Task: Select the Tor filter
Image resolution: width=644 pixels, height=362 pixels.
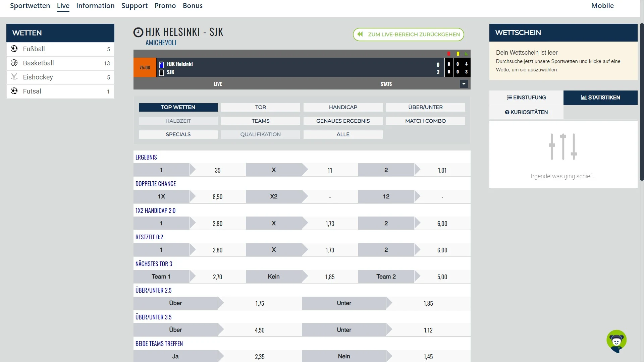Action: pyautogui.click(x=261, y=107)
